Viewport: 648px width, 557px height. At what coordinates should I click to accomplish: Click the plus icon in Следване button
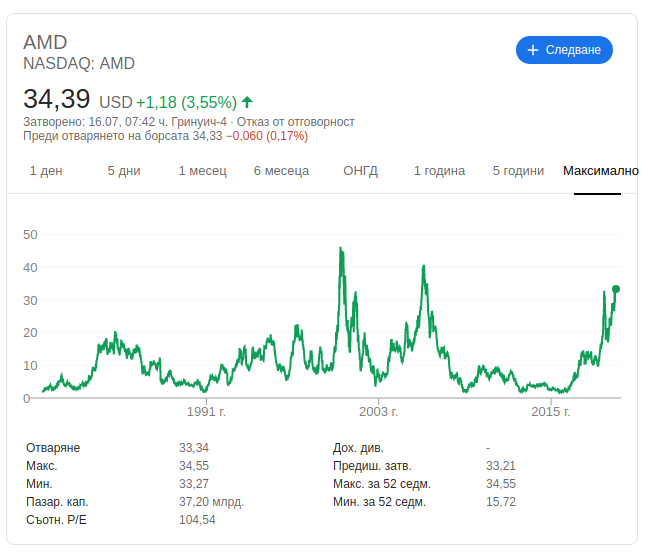click(533, 50)
